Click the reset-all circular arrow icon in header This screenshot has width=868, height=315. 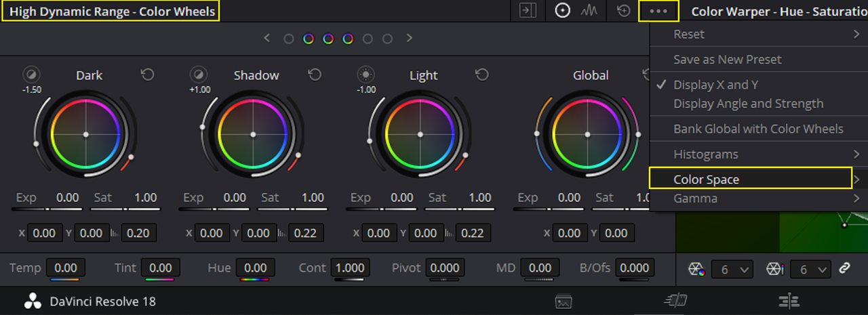624,11
